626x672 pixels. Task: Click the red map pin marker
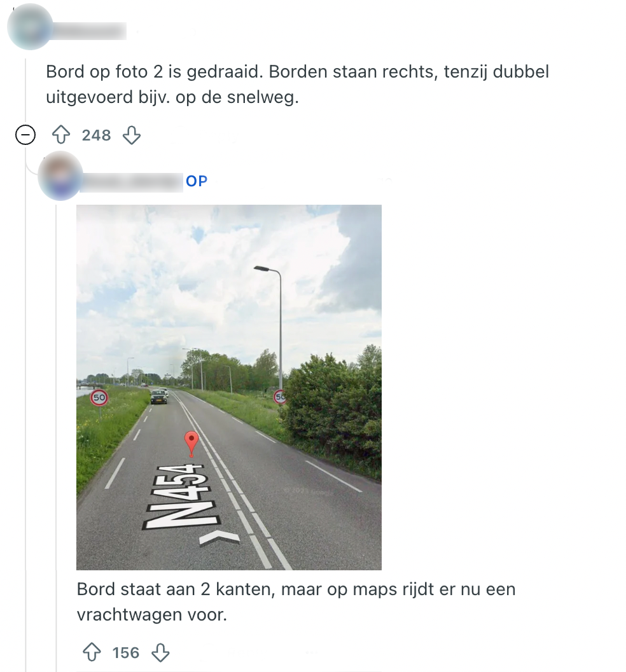pos(191,444)
